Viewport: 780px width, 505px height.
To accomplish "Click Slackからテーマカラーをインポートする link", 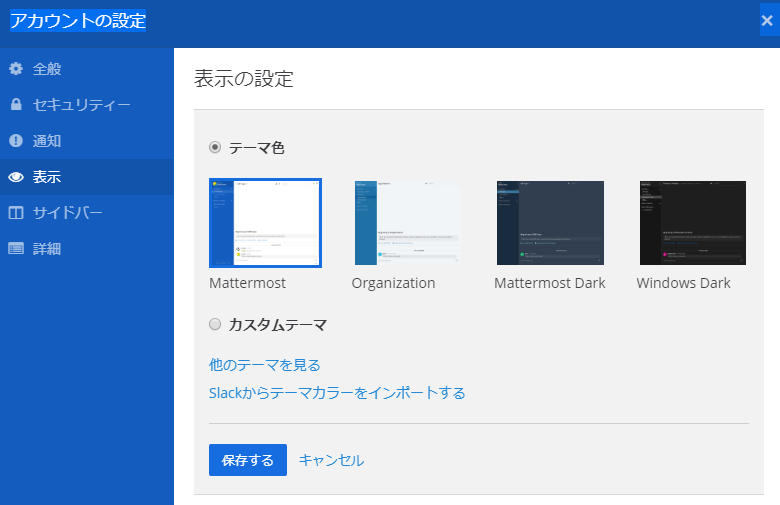I will pos(337,393).
